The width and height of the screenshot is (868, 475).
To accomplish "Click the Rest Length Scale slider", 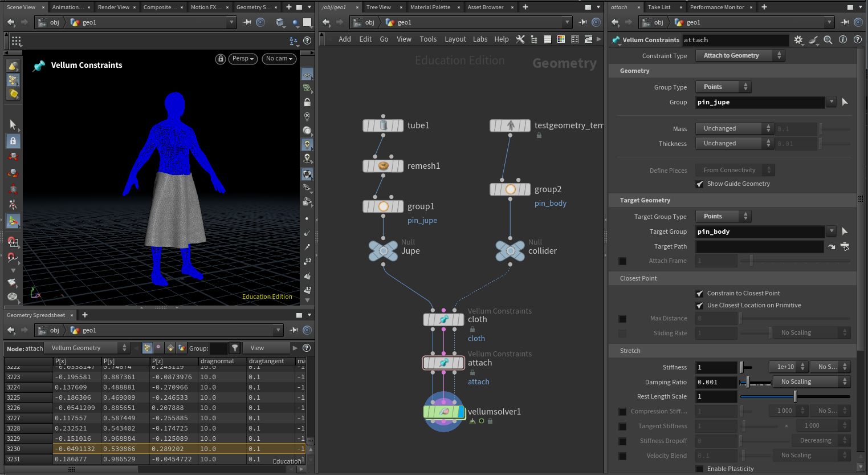I will (794, 396).
